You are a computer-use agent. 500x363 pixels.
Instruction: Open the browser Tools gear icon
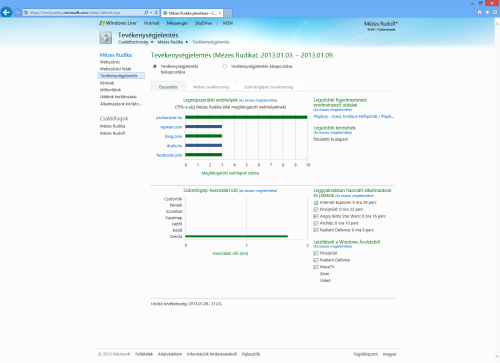click(x=495, y=12)
